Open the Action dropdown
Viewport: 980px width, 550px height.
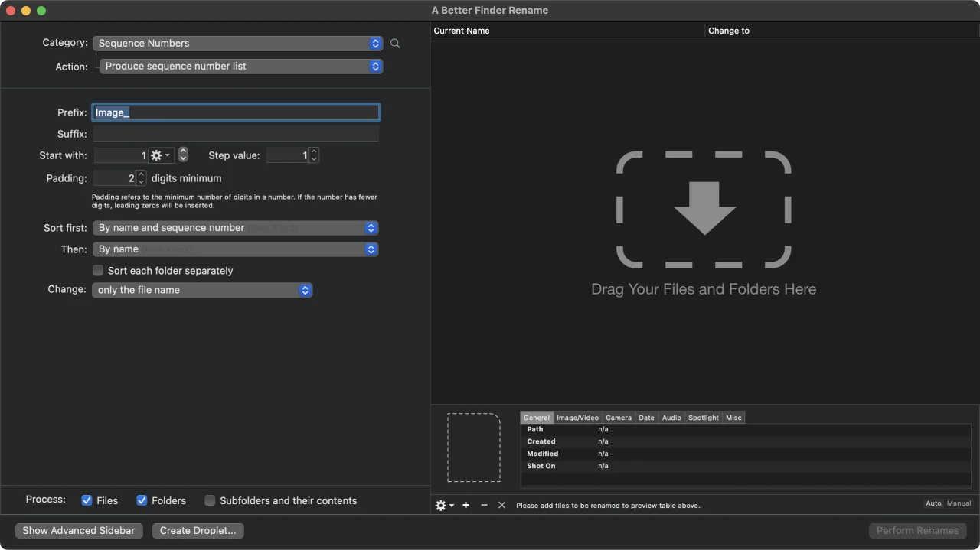coord(241,67)
